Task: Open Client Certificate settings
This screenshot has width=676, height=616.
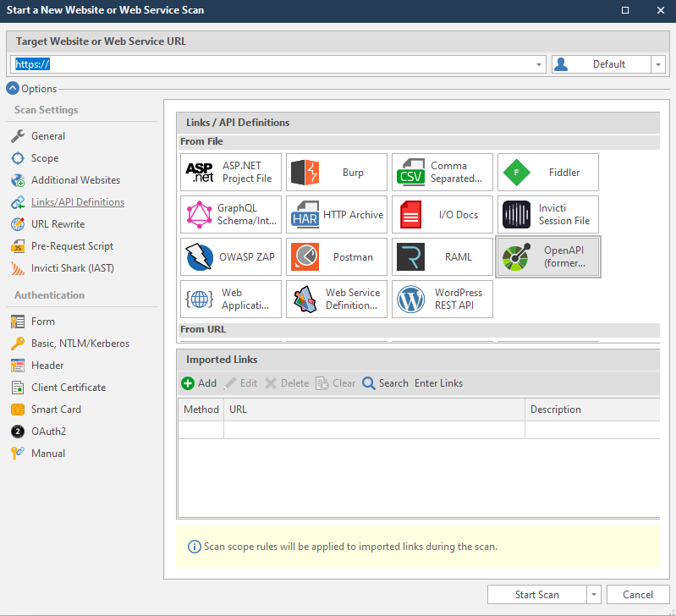Action: (69, 387)
